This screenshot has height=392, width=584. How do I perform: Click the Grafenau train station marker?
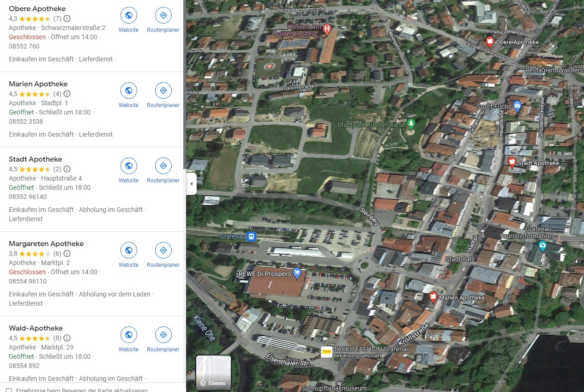click(251, 237)
